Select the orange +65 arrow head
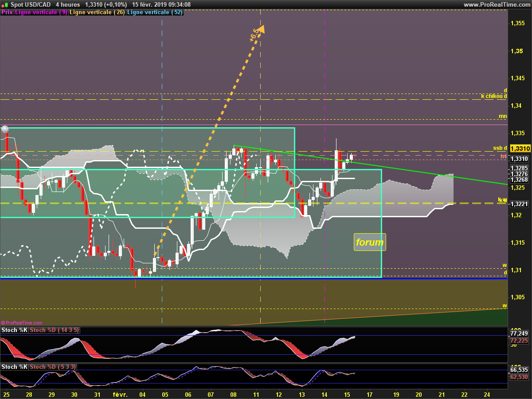The image size is (532, 399). tap(261, 29)
